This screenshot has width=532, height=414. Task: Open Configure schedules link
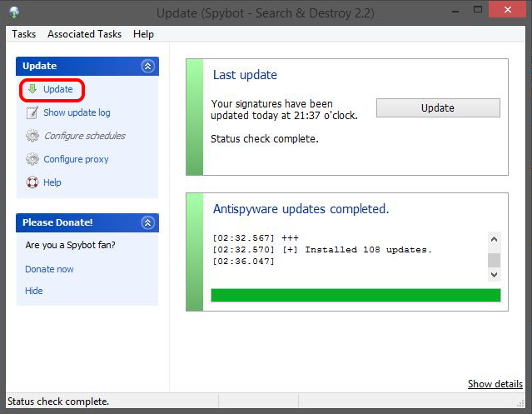(x=85, y=136)
